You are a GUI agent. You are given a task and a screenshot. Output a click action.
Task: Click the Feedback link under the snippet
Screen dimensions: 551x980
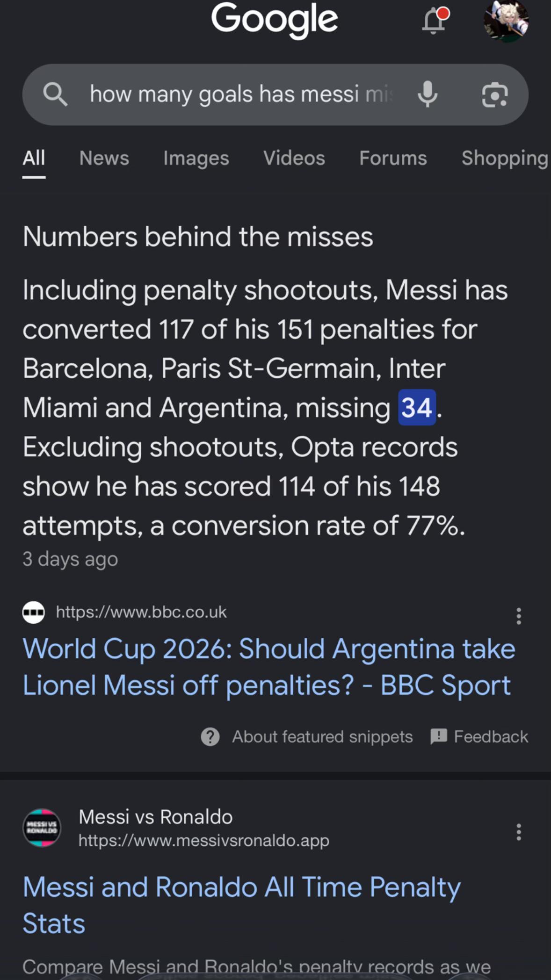click(479, 737)
